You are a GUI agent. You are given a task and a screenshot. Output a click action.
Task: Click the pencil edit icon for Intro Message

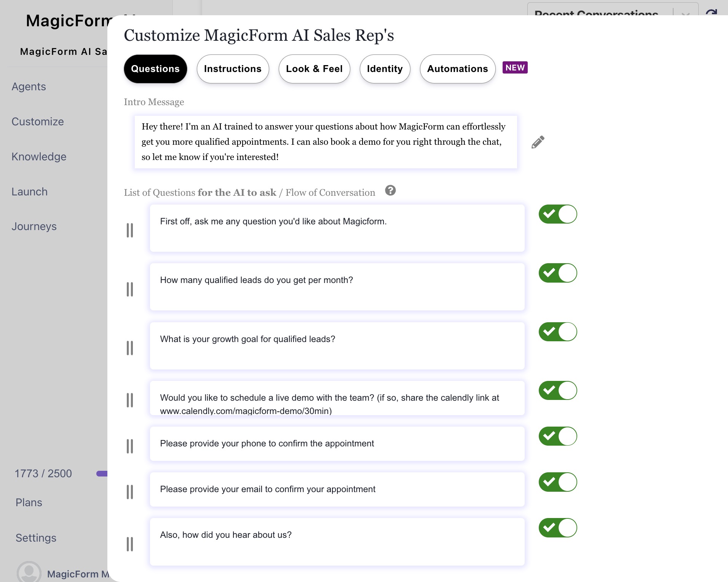pos(538,142)
